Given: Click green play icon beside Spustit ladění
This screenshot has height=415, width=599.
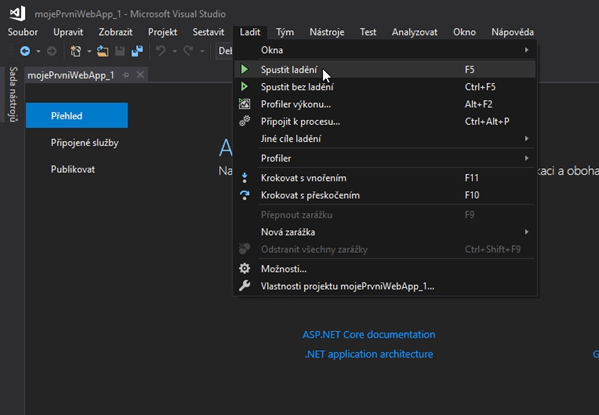Looking at the screenshot, I should (244, 69).
